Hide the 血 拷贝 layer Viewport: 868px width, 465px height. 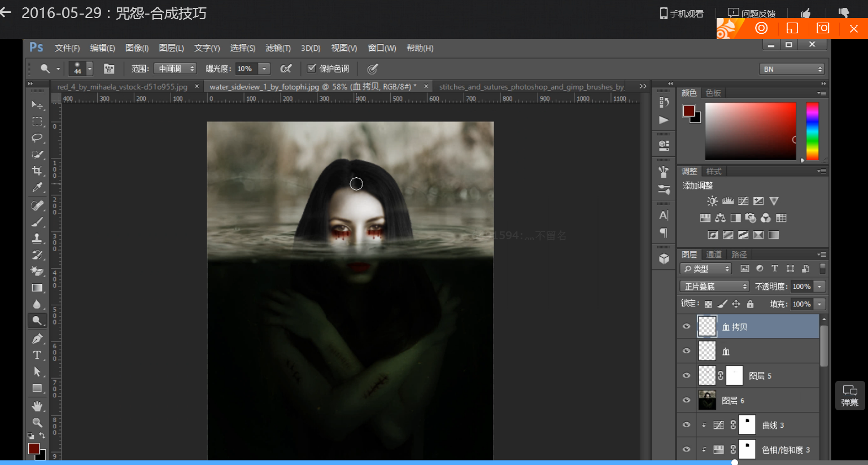tap(686, 326)
